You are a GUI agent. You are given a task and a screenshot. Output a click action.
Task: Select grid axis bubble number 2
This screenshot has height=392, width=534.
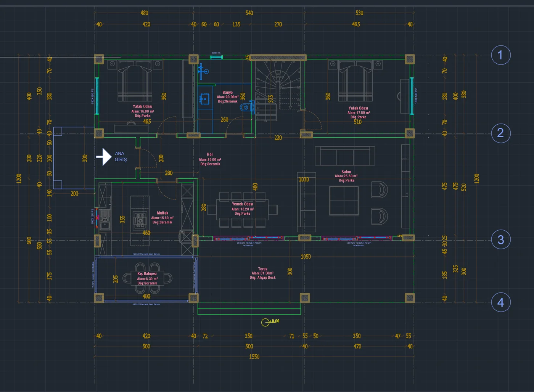click(500, 133)
